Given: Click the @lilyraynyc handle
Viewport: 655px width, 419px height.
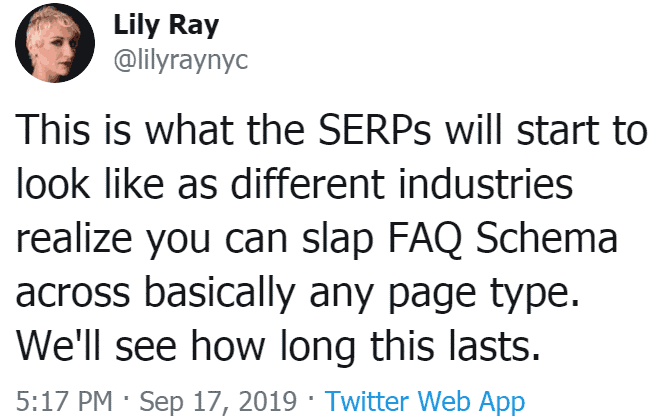Looking at the screenshot, I should 179,60.
